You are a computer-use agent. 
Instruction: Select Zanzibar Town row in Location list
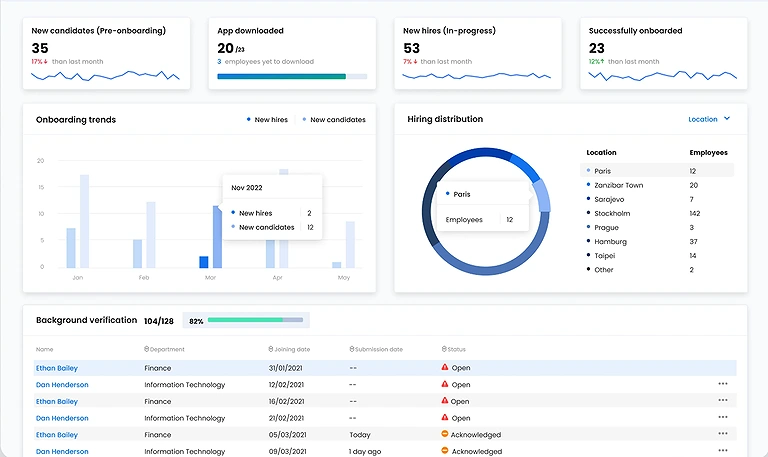657,185
